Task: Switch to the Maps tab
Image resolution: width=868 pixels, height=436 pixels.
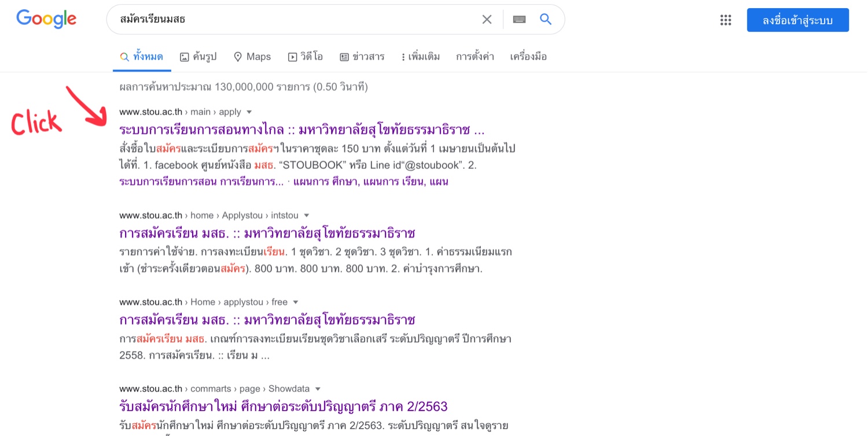Action: click(x=252, y=57)
